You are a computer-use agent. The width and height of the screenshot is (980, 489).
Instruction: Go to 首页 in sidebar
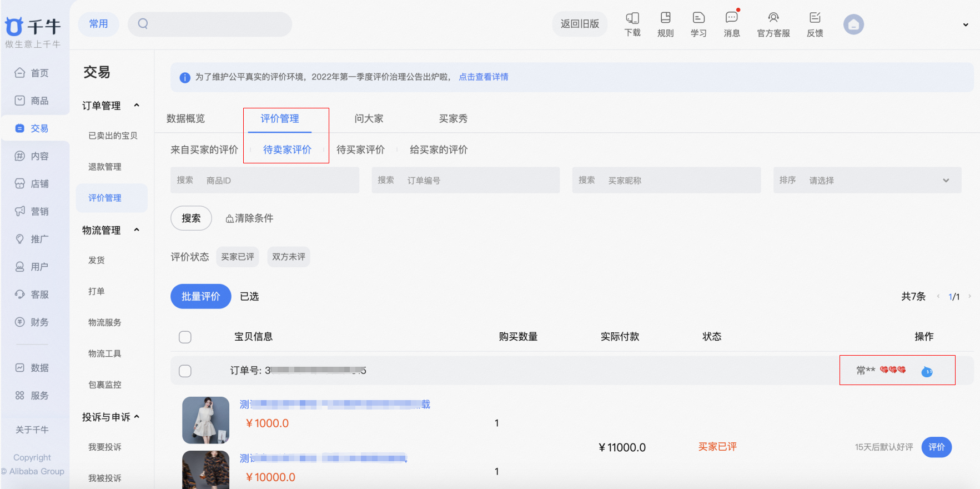[x=32, y=73]
